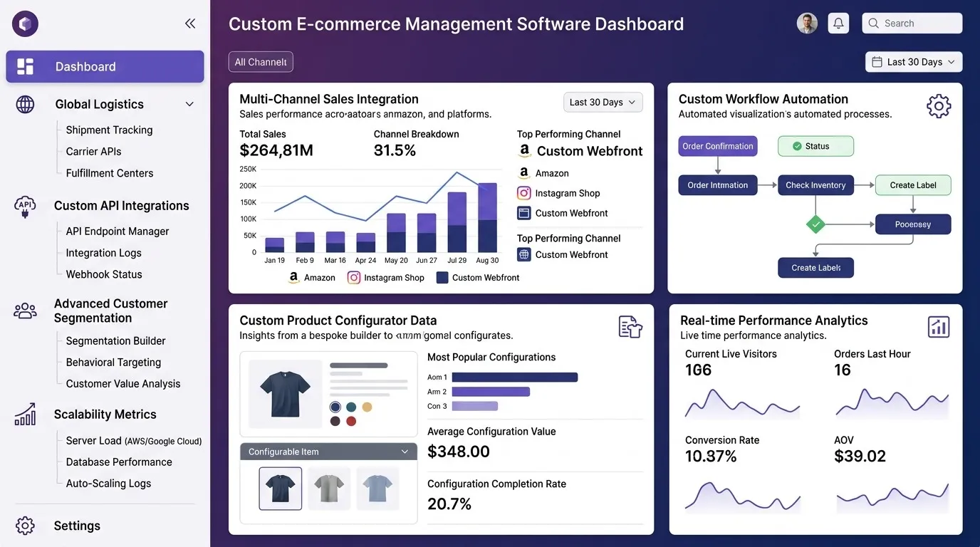Image resolution: width=980 pixels, height=547 pixels.
Task: Open the Workflow Automation gear settings icon
Action: 939,106
